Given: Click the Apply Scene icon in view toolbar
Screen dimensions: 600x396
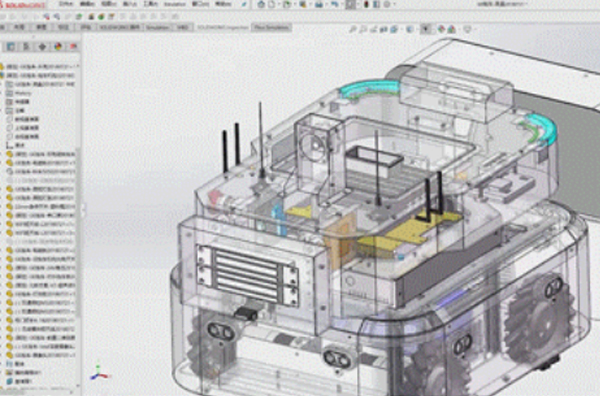Looking at the screenshot, I should pyautogui.click(x=452, y=29).
